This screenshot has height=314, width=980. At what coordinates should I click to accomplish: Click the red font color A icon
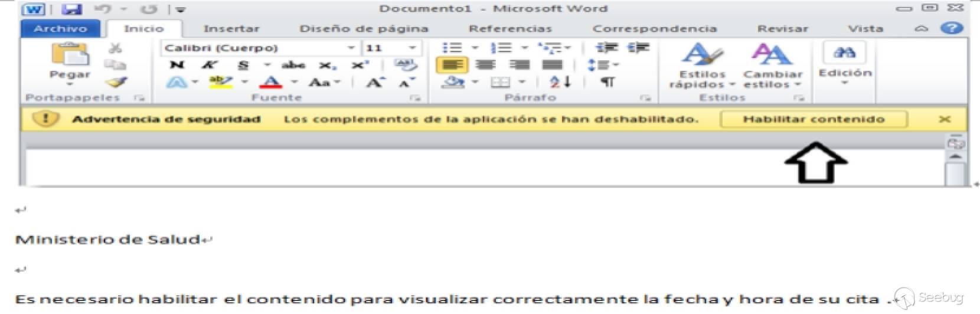(x=270, y=82)
